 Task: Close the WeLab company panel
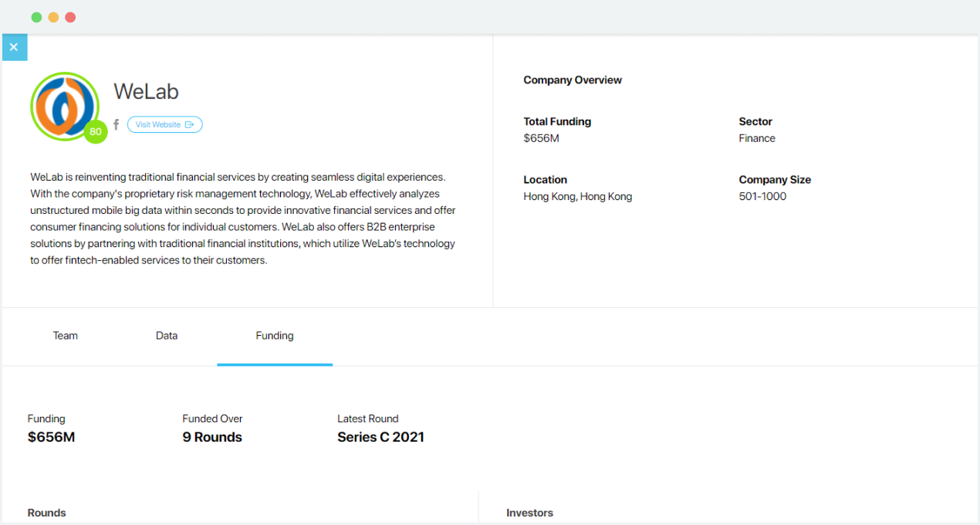click(14, 47)
